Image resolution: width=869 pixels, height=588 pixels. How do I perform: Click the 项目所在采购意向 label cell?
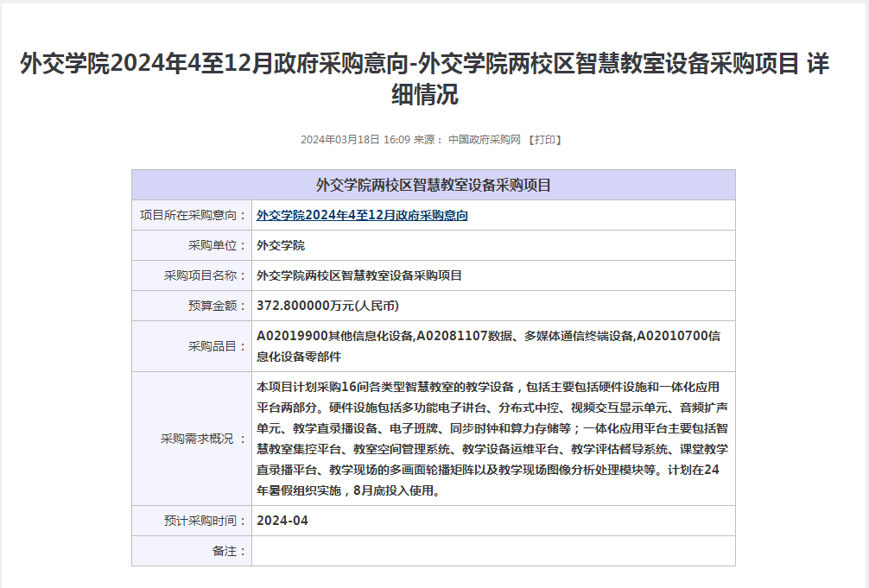[192, 216]
